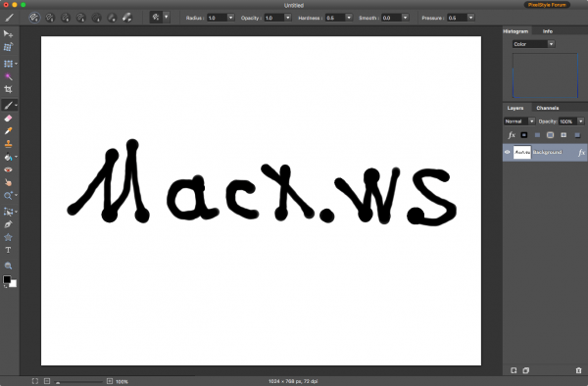Select the Red Eye tool

[8, 169]
